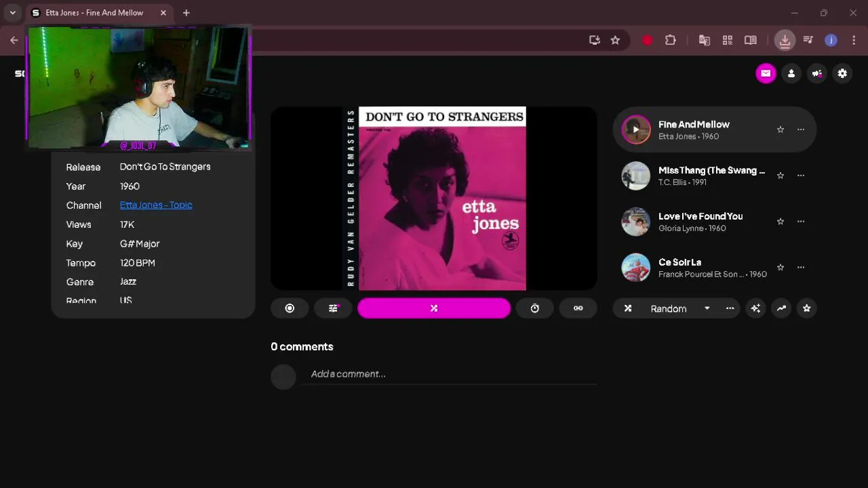The image size is (868, 488).
Task: Favorite Love I've Found You star
Action: (781, 222)
